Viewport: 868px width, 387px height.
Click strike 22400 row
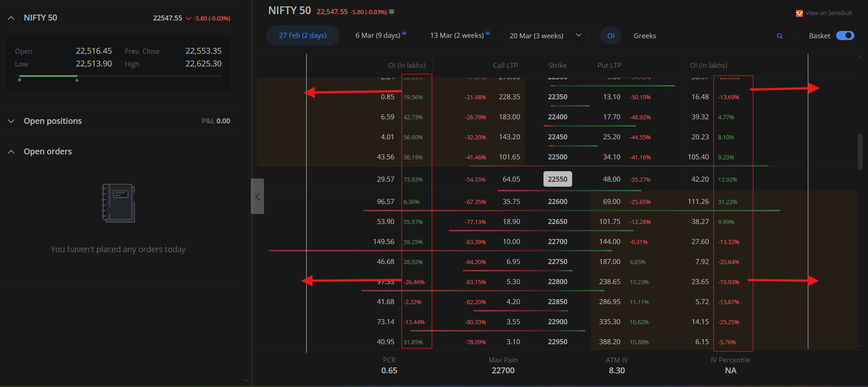tap(558, 117)
